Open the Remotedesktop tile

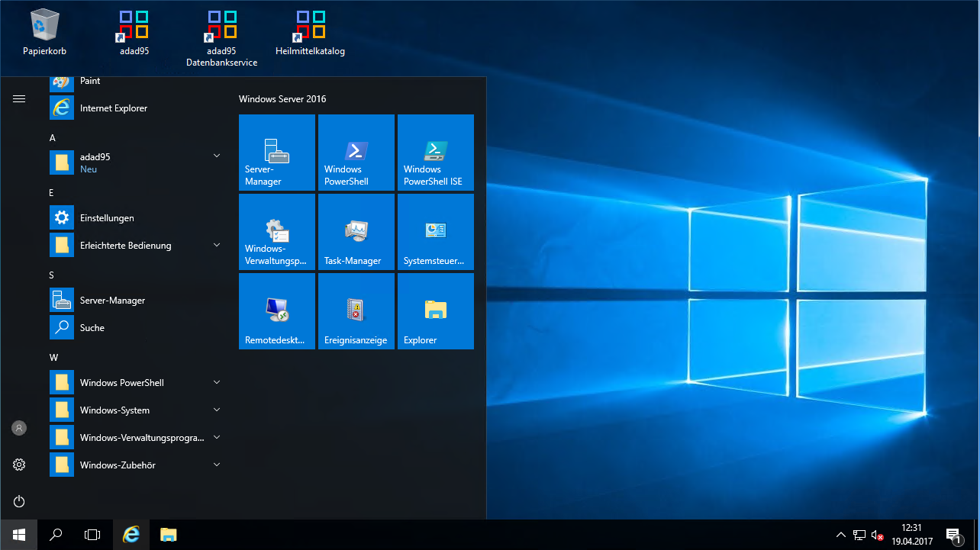click(x=277, y=311)
